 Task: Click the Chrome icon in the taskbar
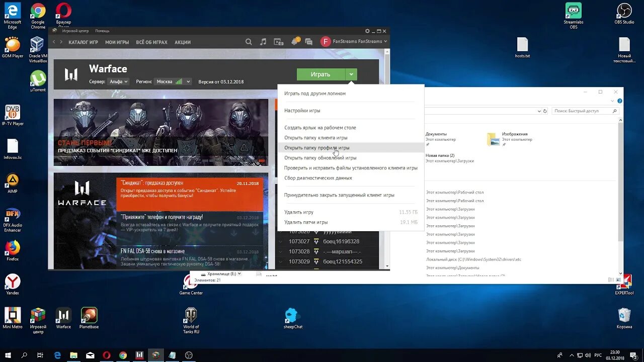click(123, 355)
